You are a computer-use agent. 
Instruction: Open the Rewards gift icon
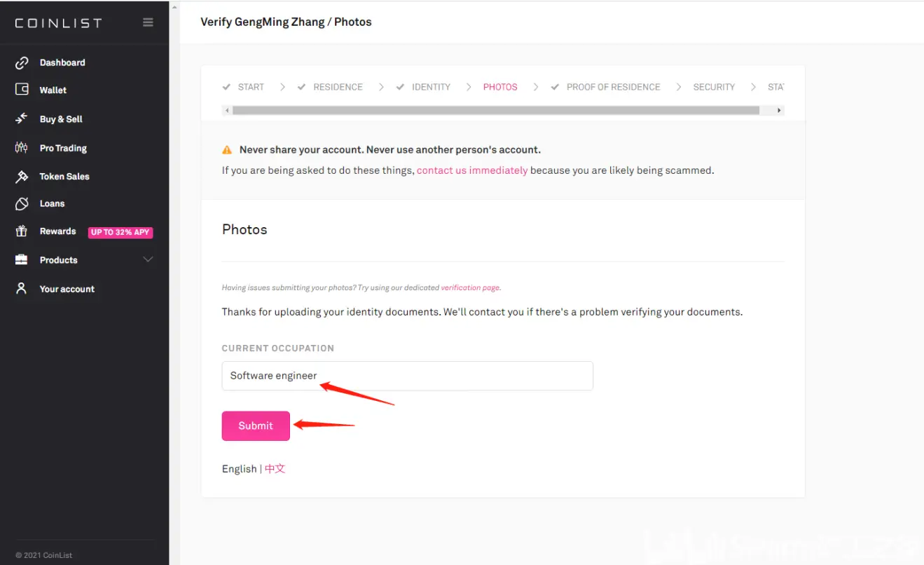click(x=22, y=231)
